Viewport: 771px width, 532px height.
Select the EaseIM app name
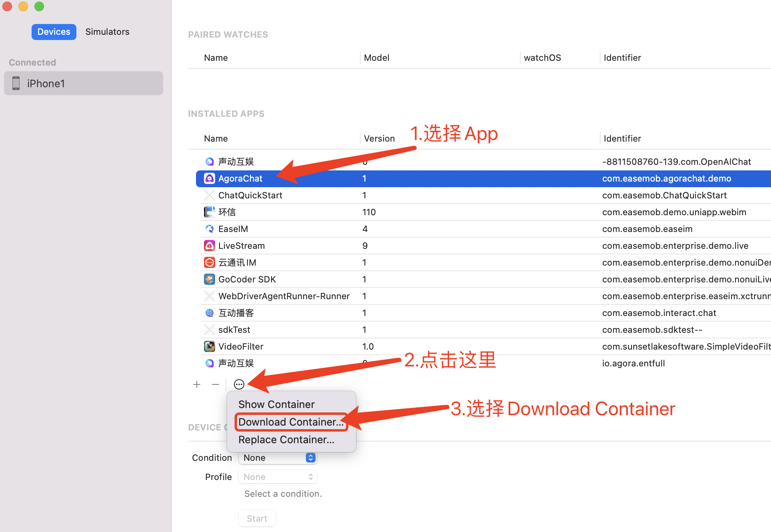click(x=233, y=229)
